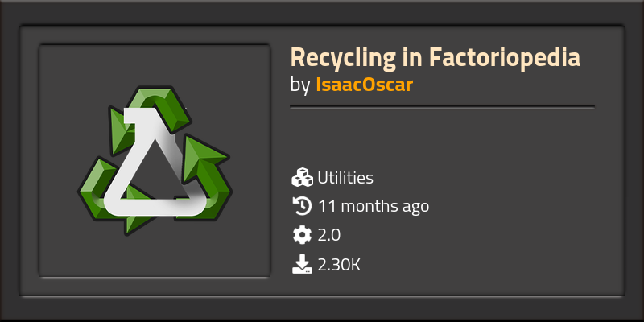Click the green recycling flask mod thumbnail
The width and height of the screenshot is (644, 322).
tap(155, 160)
